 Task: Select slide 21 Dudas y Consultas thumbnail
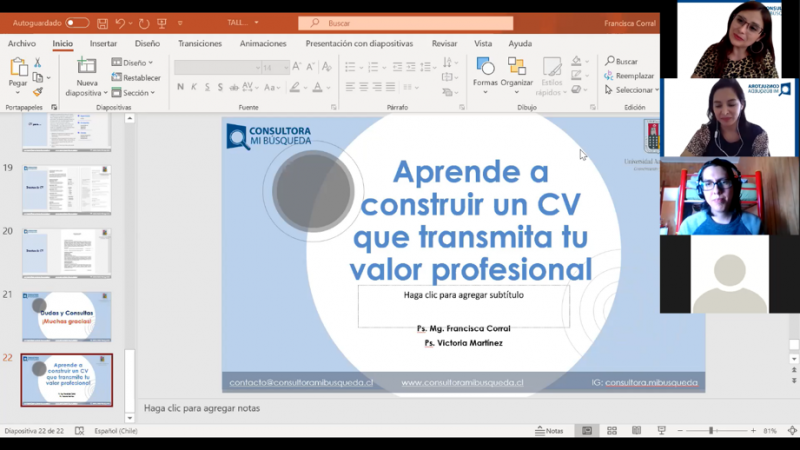coord(66,316)
